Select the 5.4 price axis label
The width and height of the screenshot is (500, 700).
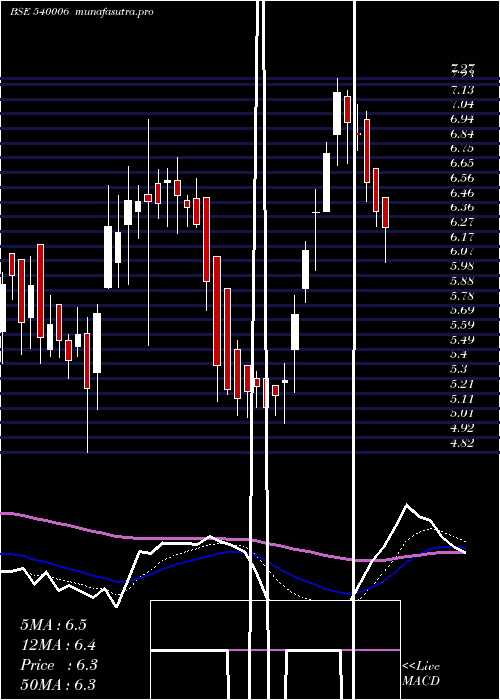[459, 354]
